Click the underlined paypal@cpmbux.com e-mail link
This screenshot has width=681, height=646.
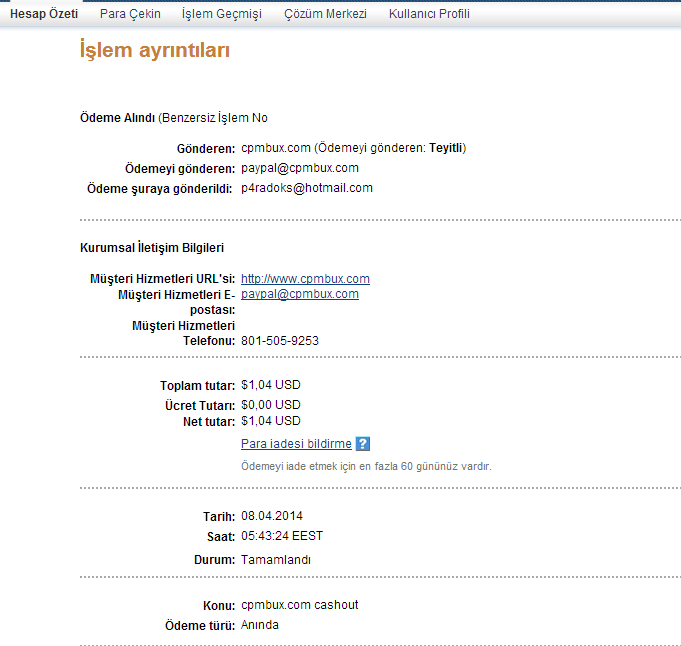point(300,294)
